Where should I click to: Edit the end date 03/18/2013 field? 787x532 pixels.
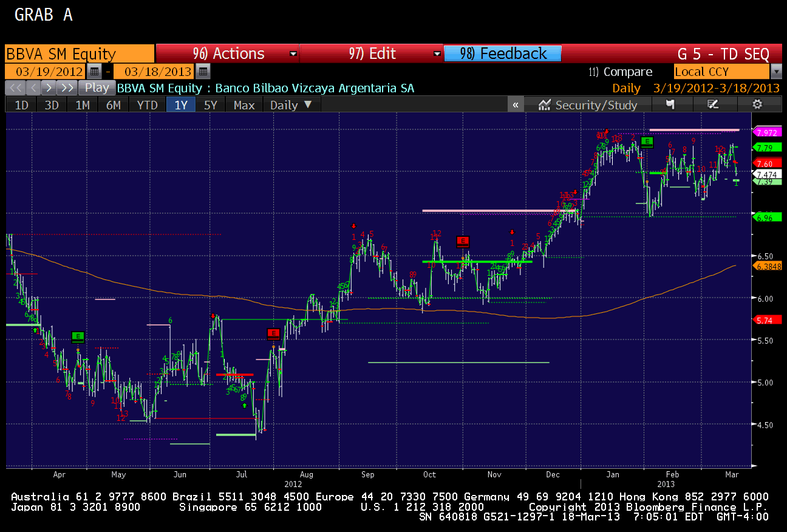(154, 71)
